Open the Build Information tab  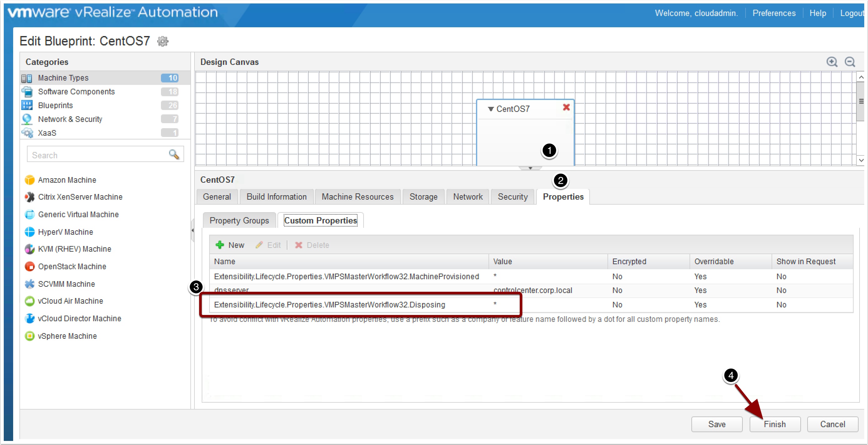pyautogui.click(x=276, y=197)
